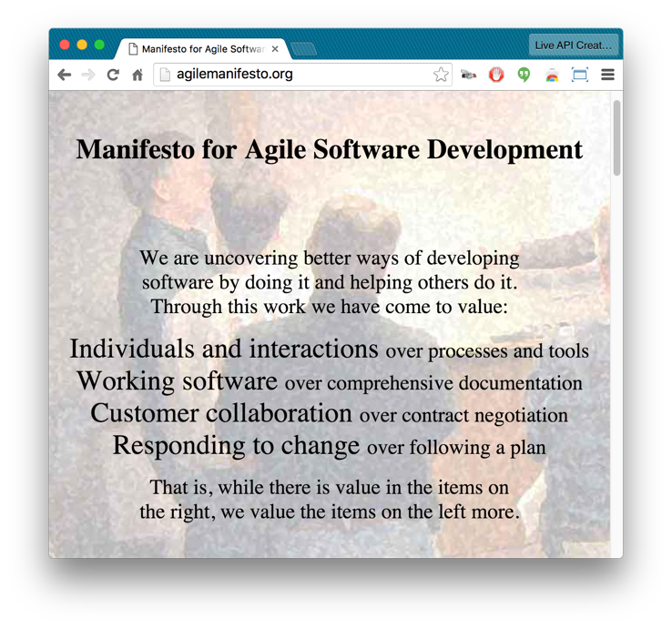The height and width of the screenshot is (628, 672).
Task: Click the text over contract negotiation
Action: [463, 416]
